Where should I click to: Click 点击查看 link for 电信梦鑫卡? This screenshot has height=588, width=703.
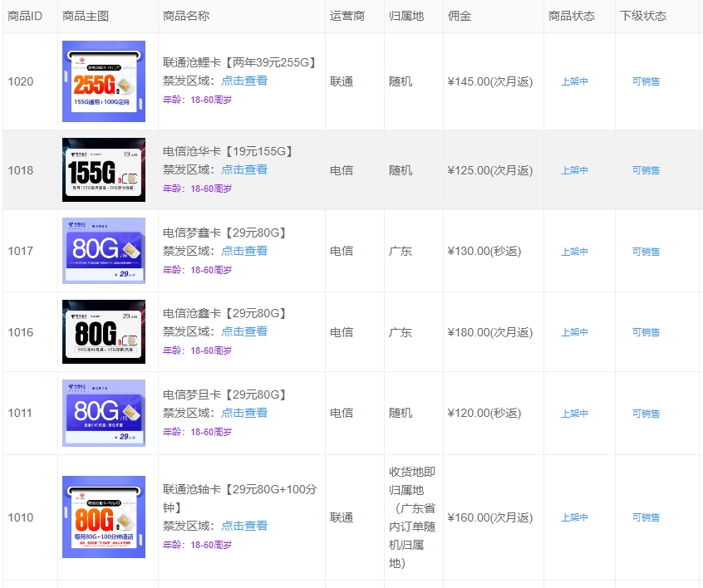(244, 251)
